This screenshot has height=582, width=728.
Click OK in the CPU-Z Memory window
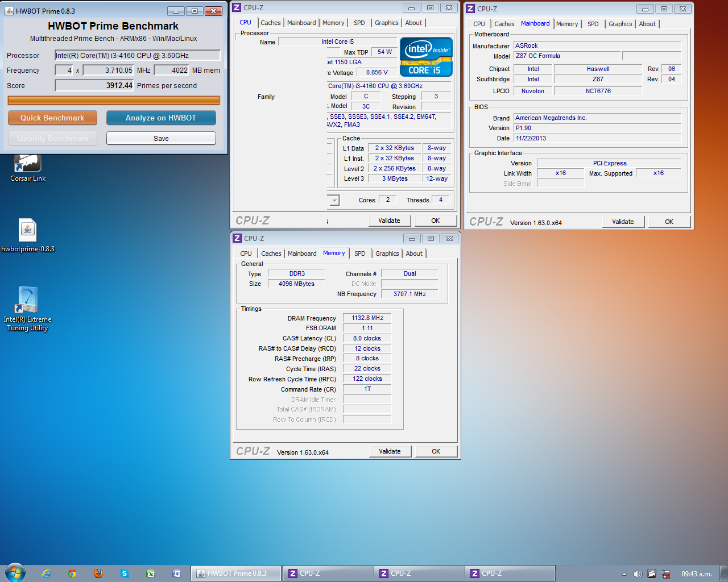pyautogui.click(x=436, y=451)
